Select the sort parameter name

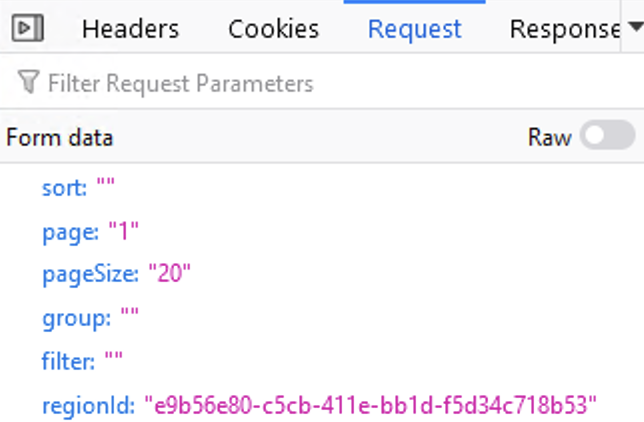[64, 188]
